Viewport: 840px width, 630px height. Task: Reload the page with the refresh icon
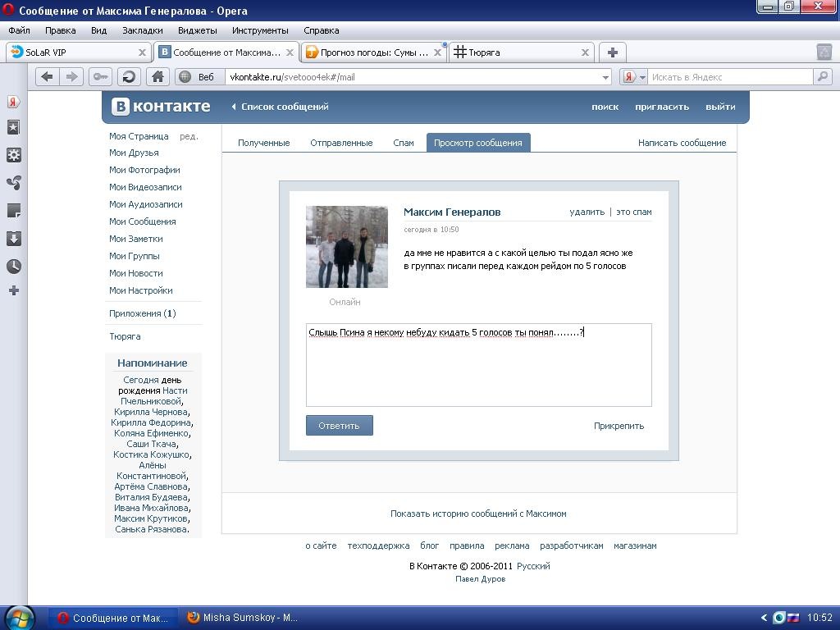click(x=129, y=76)
